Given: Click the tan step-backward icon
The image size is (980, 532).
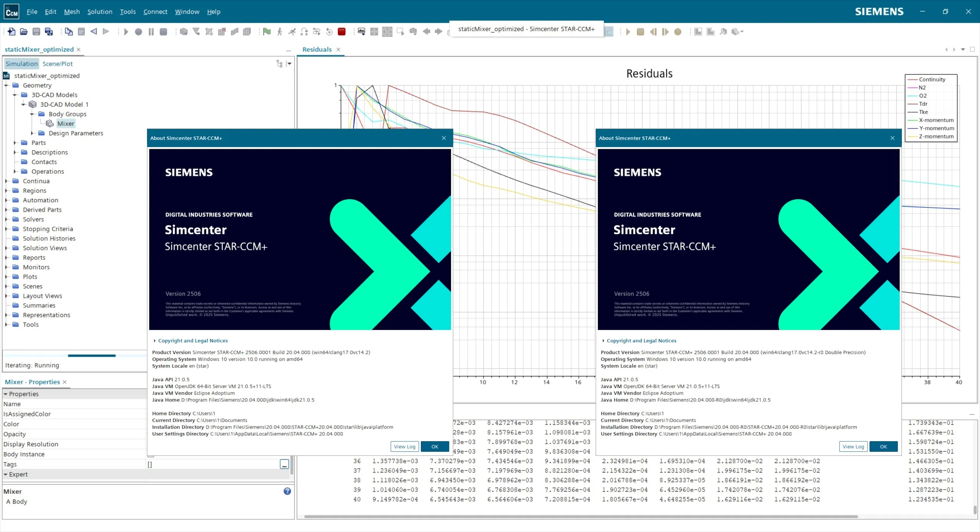Looking at the screenshot, I should 653,32.
